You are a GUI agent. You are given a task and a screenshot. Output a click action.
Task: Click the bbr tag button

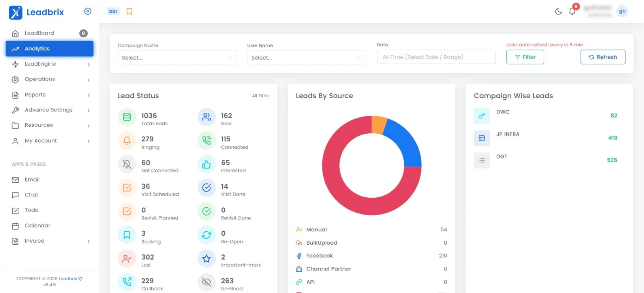[x=113, y=11]
